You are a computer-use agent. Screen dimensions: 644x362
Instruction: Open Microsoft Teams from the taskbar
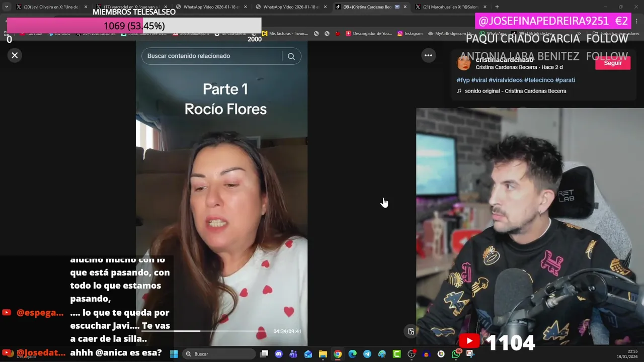coord(293,354)
